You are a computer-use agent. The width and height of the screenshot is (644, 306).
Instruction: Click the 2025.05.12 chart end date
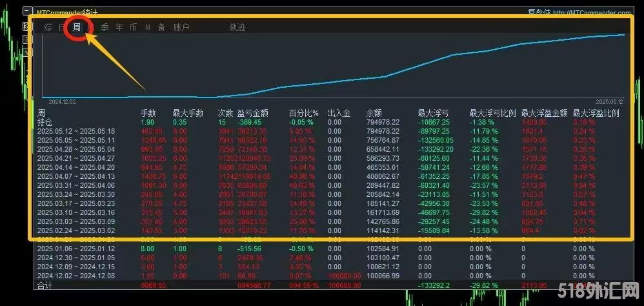click(x=610, y=101)
